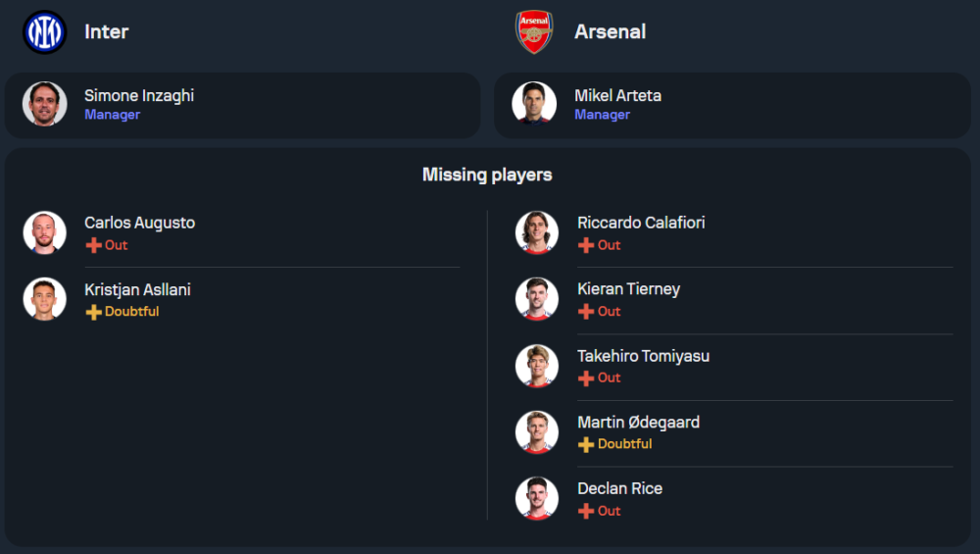Click Kristjan Asllani's player avatar
Image resolution: width=980 pixels, height=554 pixels.
pyautogui.click(x=45, y=299)
